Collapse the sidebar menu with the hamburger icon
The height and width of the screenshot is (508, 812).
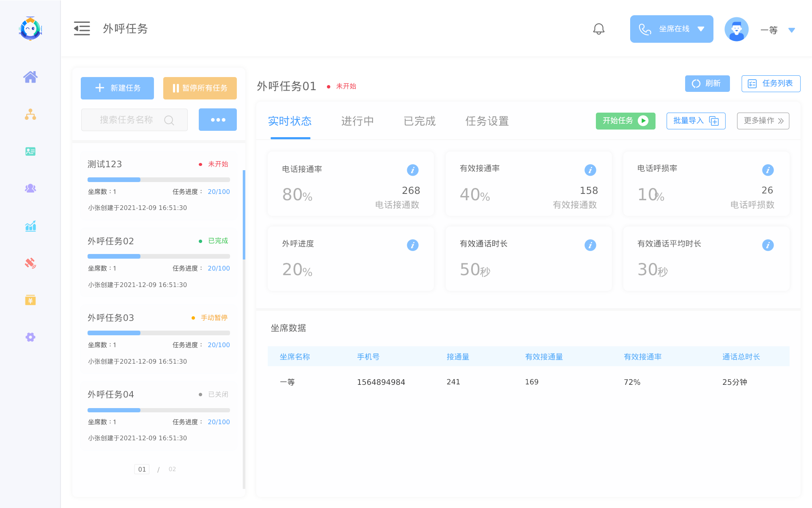tap(82, 29)
